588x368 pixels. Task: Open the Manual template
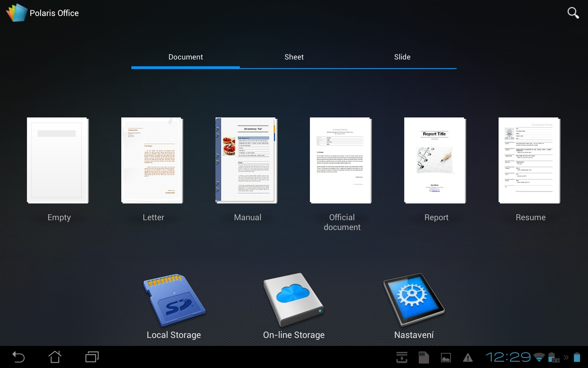pyautogui.click(x=247, y=160)
